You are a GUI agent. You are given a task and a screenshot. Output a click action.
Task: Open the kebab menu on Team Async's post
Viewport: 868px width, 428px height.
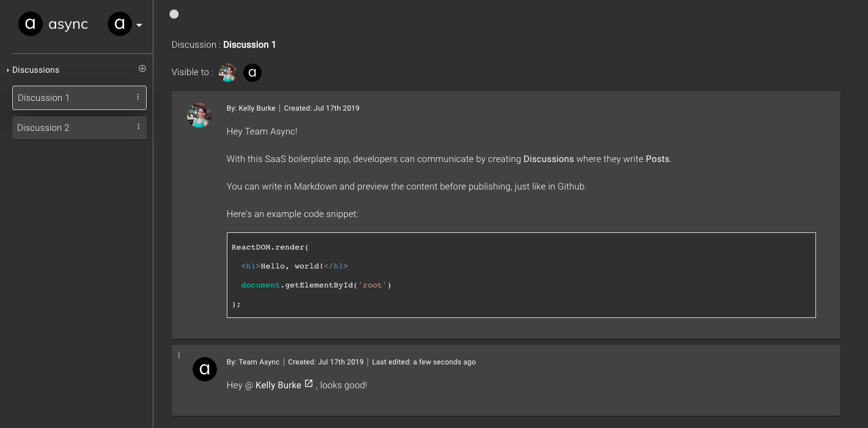179,355
